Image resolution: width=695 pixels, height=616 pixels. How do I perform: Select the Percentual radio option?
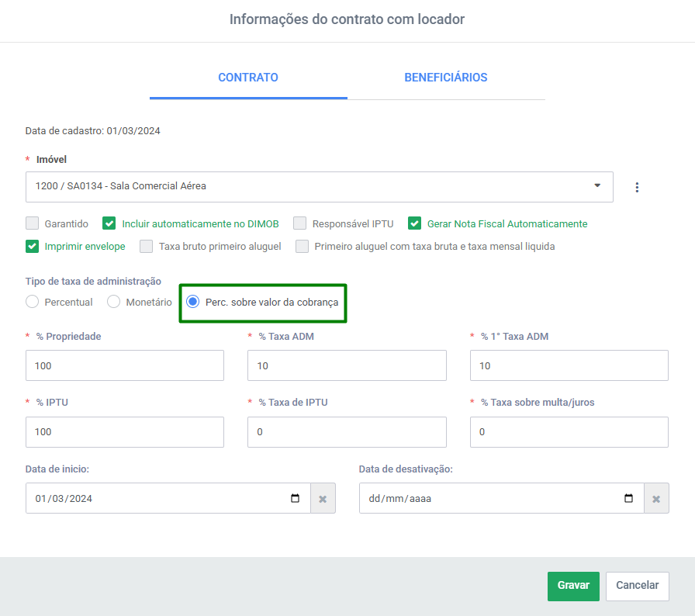[33, 302]
